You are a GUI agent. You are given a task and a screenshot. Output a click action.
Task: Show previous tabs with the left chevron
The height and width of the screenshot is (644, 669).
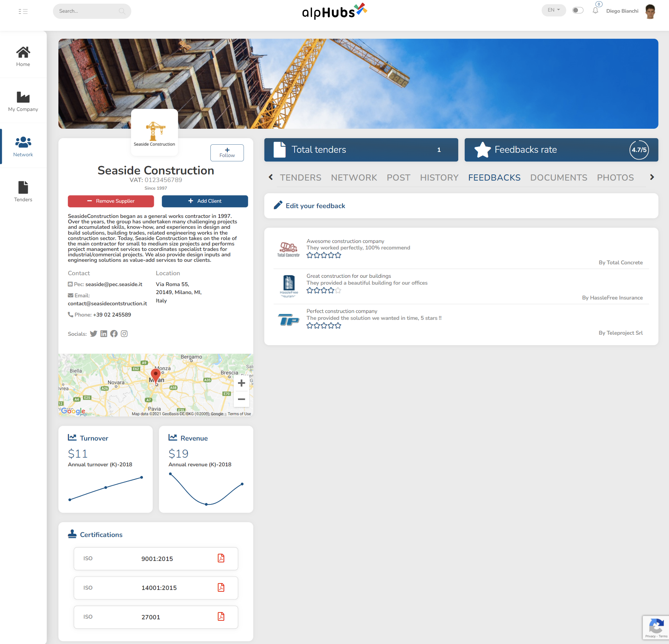click(271, 177)
